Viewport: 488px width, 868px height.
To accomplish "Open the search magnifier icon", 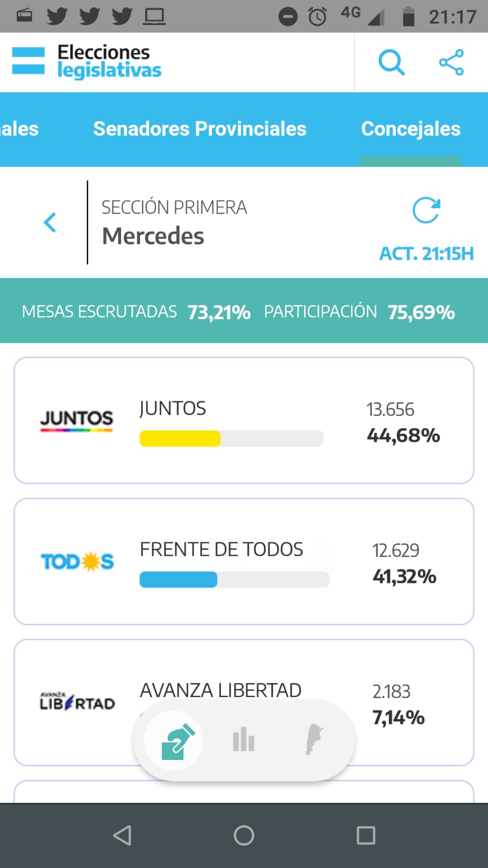I will pyautogui.click(x=391, y=62).
